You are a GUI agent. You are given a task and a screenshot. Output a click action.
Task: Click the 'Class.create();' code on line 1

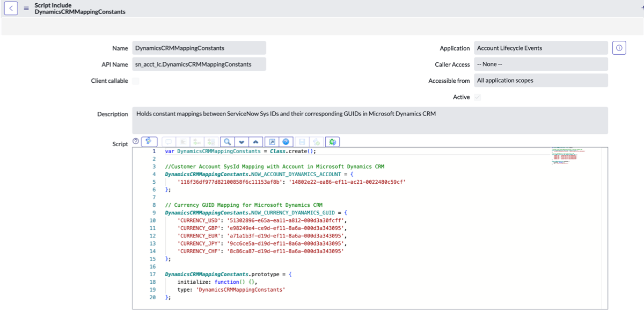pyautogui.click(x=292, y=152)
